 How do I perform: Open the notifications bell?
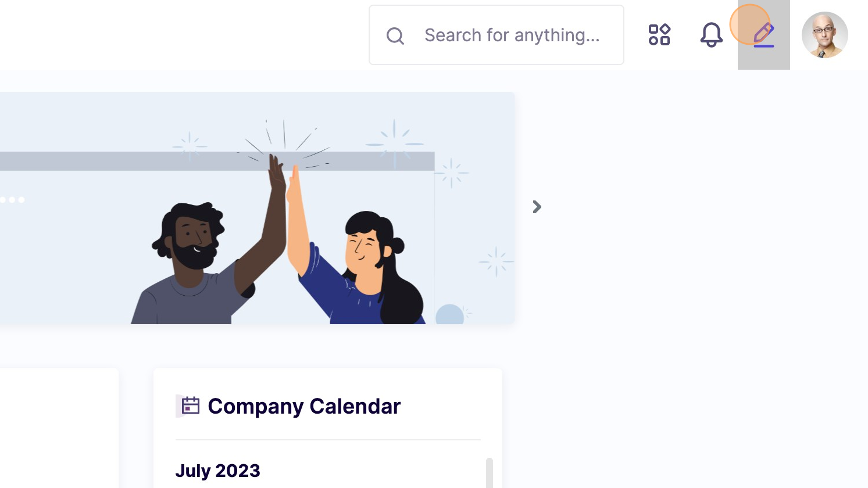click(711, 35)
